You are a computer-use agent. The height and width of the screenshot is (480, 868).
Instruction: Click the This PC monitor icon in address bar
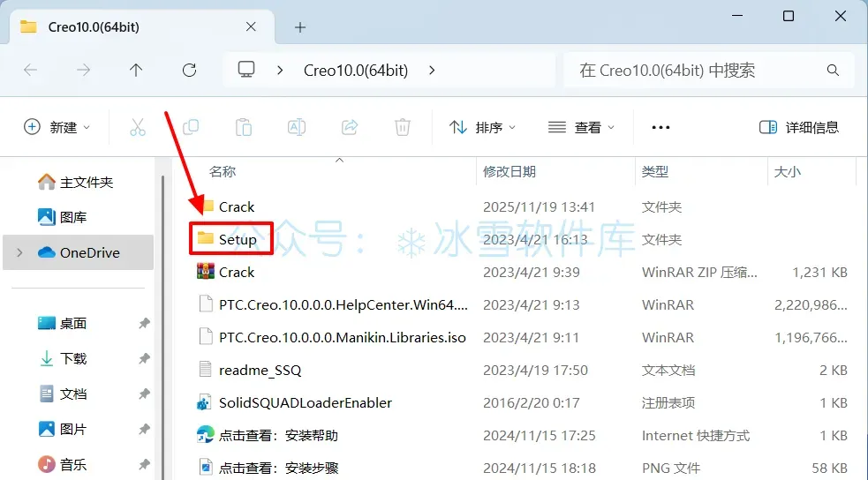pyautogui.click(x=246, y=70)
